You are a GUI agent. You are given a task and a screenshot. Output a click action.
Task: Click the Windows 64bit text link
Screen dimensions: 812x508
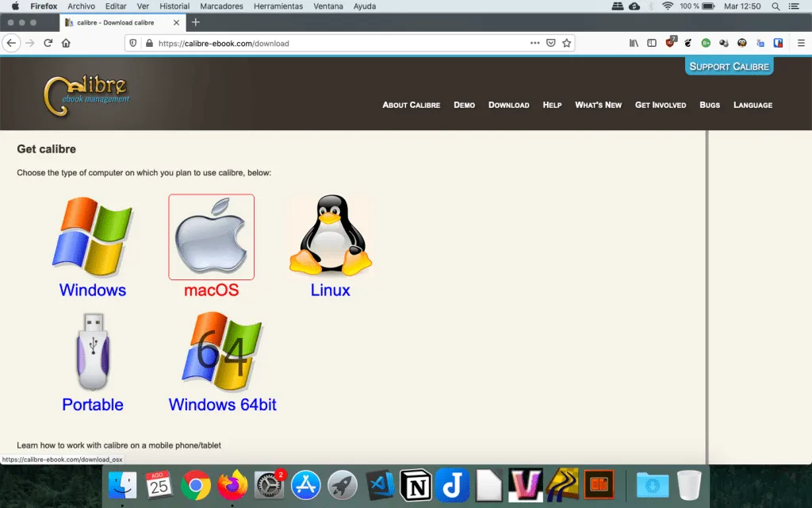pyautogui.click(x=222, y=404)
